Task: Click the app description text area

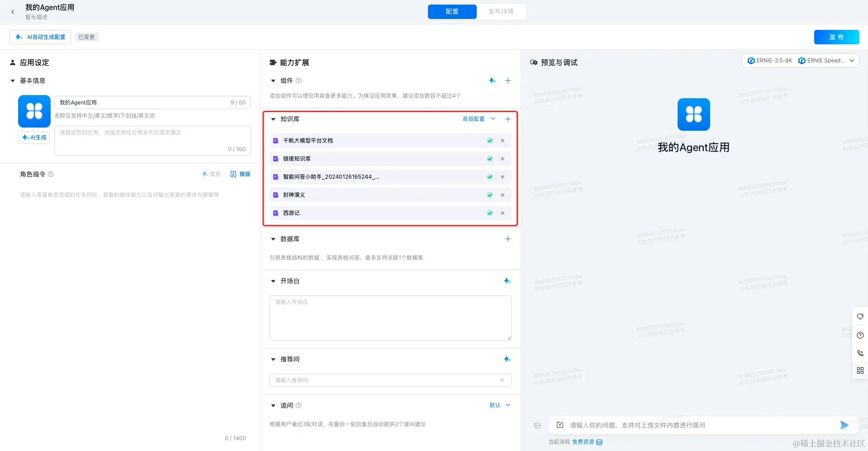Action: click(x=152, y=141)
